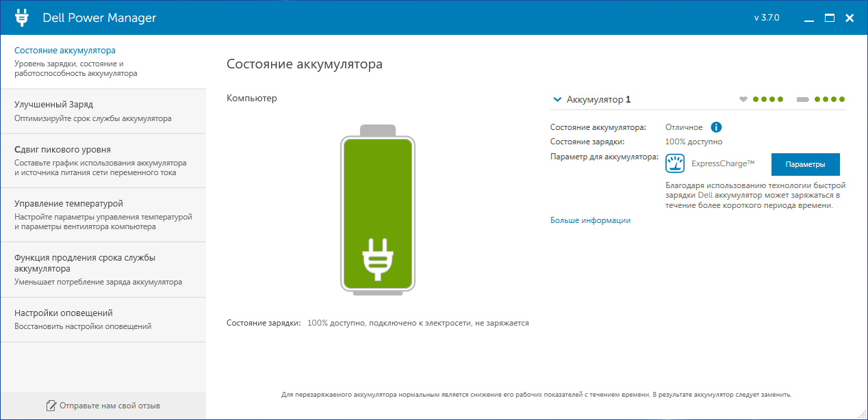868x420 pixels.
Task: Click the Параметры button
Action: 805,164
